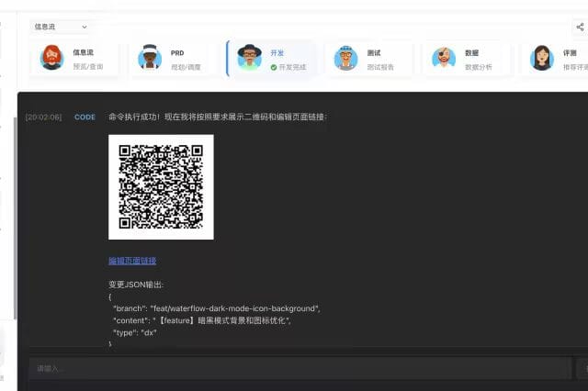Select the 信息流 agent avatar with red hair
Image resolution: width=588 pixels, height=391 pixels.
(52, 59)
